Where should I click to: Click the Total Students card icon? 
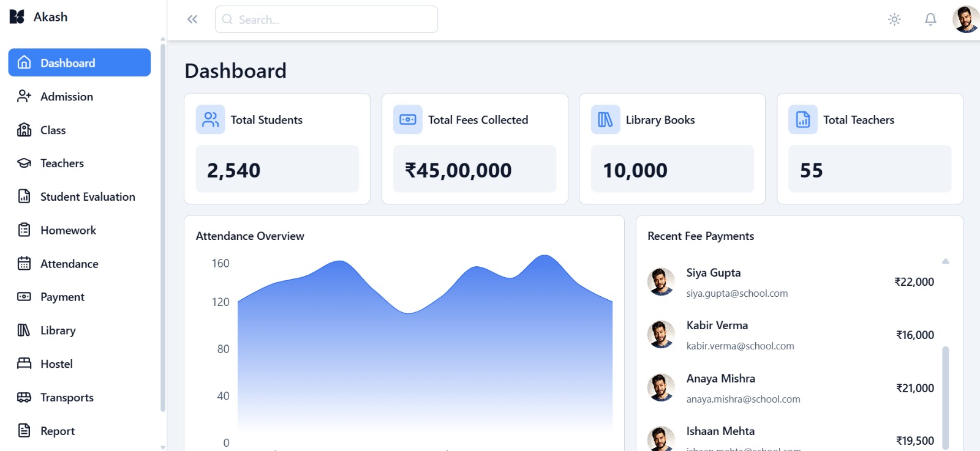tap(211, 119)
